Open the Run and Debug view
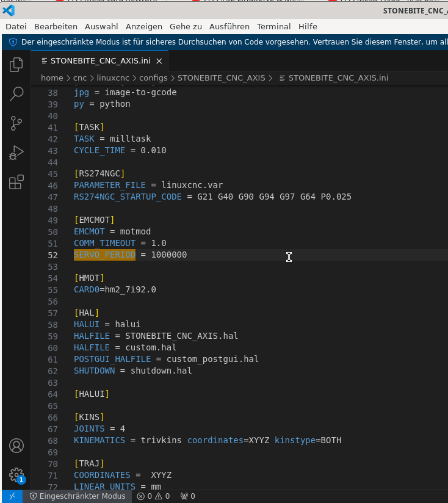The width and height of the screenshot is (448, 503). point(16,153)
